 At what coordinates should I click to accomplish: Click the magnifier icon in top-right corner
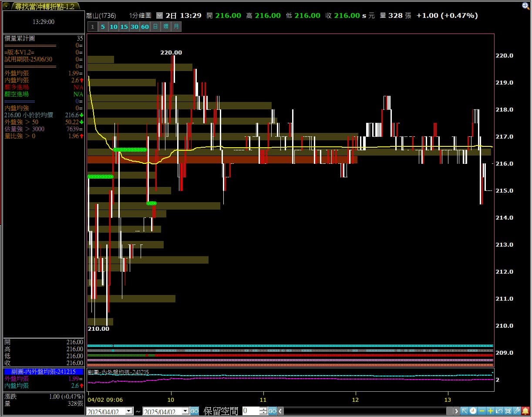[526, 6]
